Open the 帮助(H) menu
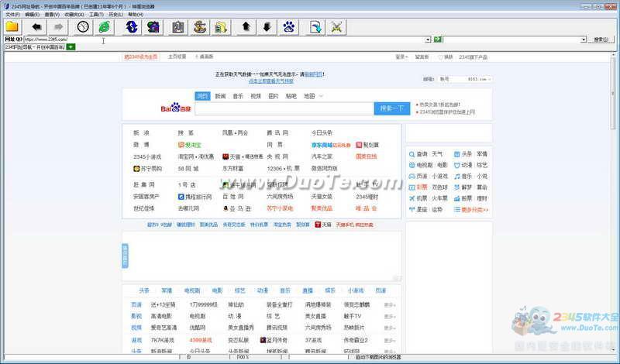The width and height of the screenshot is (620, 364). tap(136, 15)
